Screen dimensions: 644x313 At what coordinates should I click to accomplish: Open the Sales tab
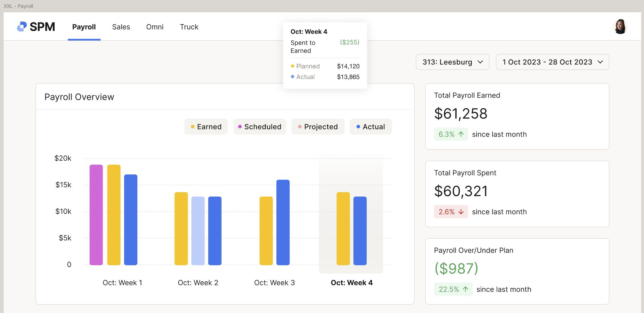(121, 27)
